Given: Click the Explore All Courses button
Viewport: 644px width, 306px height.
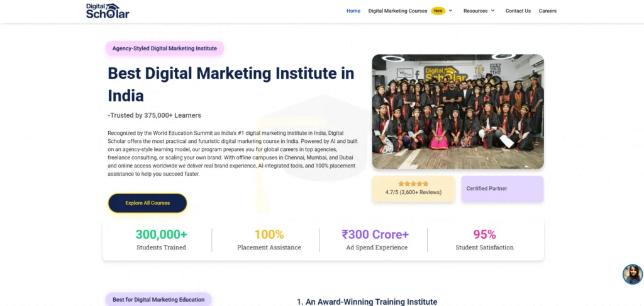Looking at the screenshot, I should [x=147, y=203].
